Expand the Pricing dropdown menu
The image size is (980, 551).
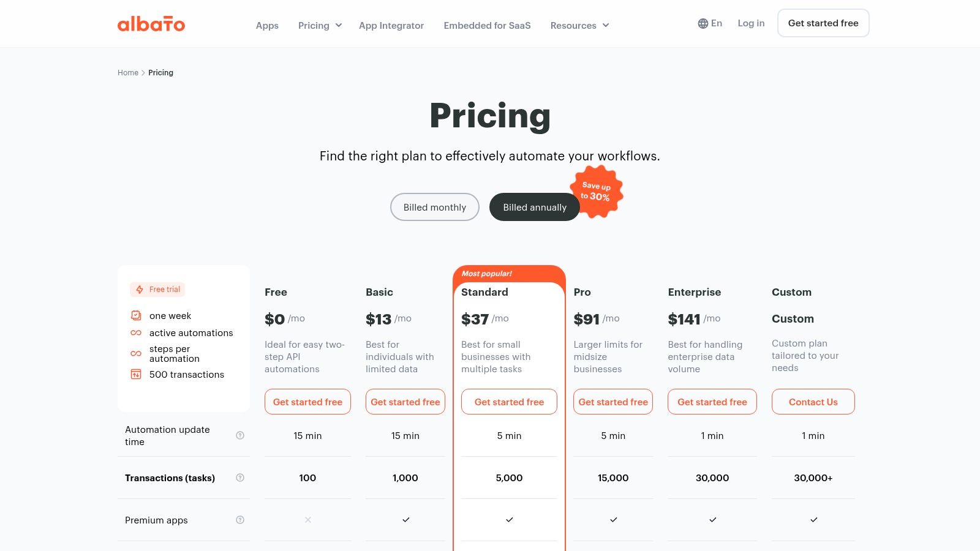tap(320, 26)
